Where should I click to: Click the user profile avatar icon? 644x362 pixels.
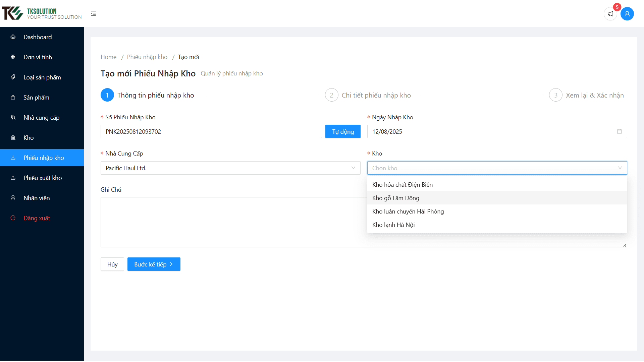(x=627, y=14)
